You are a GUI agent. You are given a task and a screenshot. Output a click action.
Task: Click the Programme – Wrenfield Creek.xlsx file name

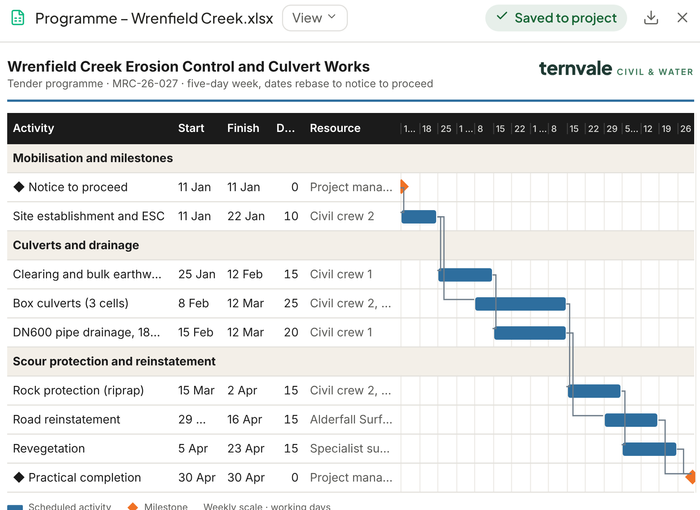pyautogui.click(x=154, y=18)
